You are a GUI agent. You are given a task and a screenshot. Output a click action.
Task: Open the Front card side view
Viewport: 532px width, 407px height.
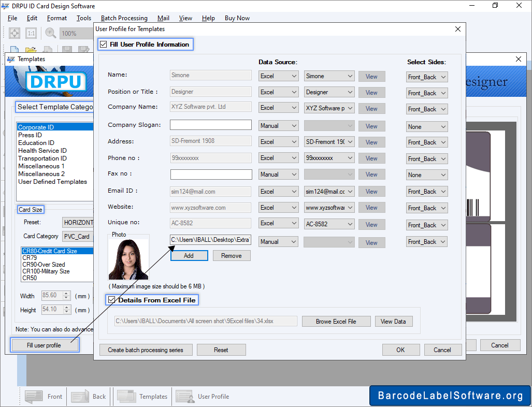coord(44,396)
